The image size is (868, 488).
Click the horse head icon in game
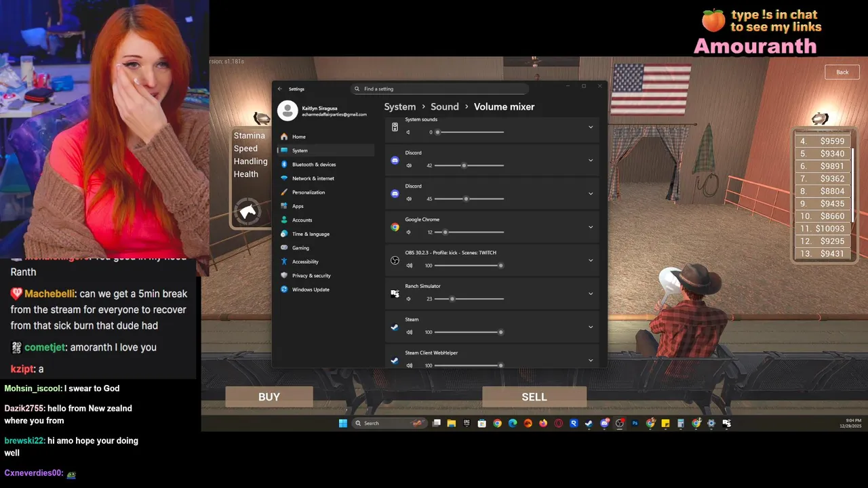(248, 211)
